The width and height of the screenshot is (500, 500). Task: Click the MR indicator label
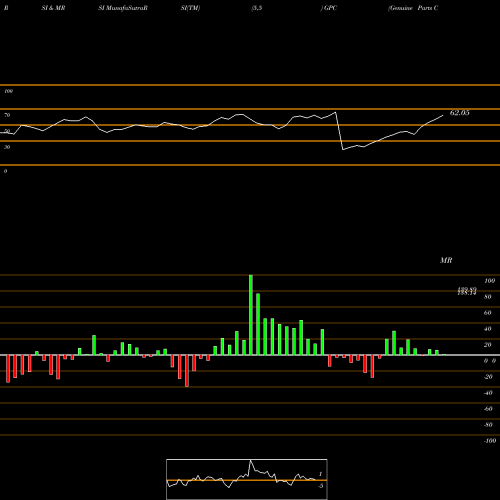(446, 260)
